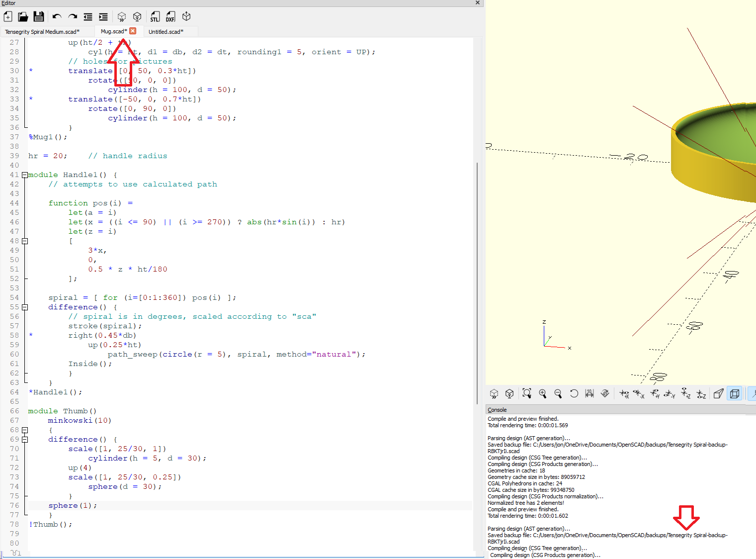The height and width of the screenshot is (559, 756).
Task: Switch to the Tensegrity Spiral Medium.scad tab
Action: [x=42, y=32]
